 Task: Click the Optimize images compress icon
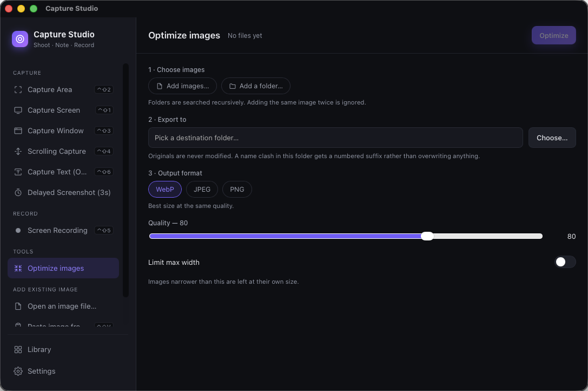(18, 268)
